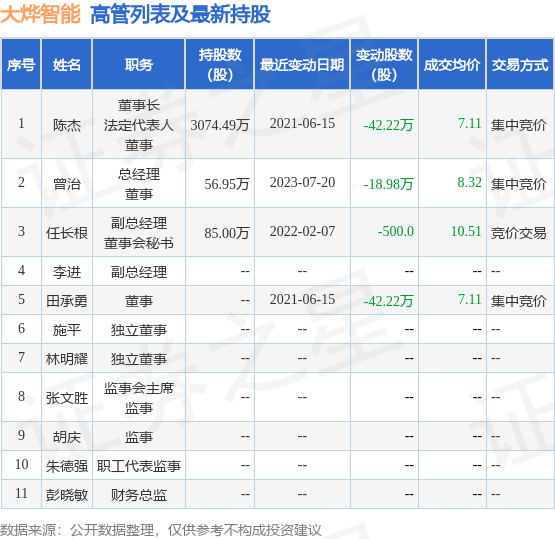This screenshot has width=555, height=539.
Task: Click the name 朱德强
Action: 67,466
